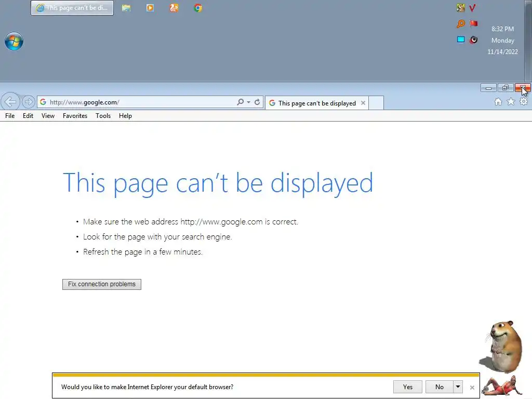Go back with the Back arrow
Viewport: 532px width, 399px height.
coord(10,101)
